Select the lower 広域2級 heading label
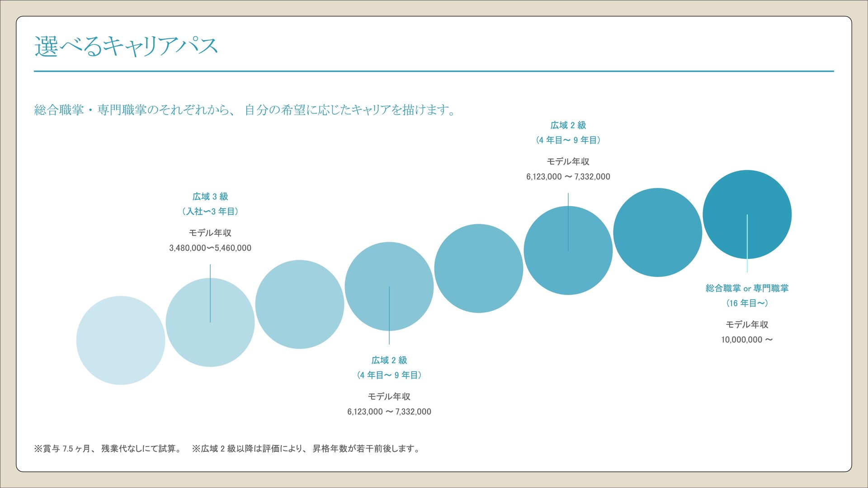The width and height of the screenshot is (868, 488). coord(389,360)
